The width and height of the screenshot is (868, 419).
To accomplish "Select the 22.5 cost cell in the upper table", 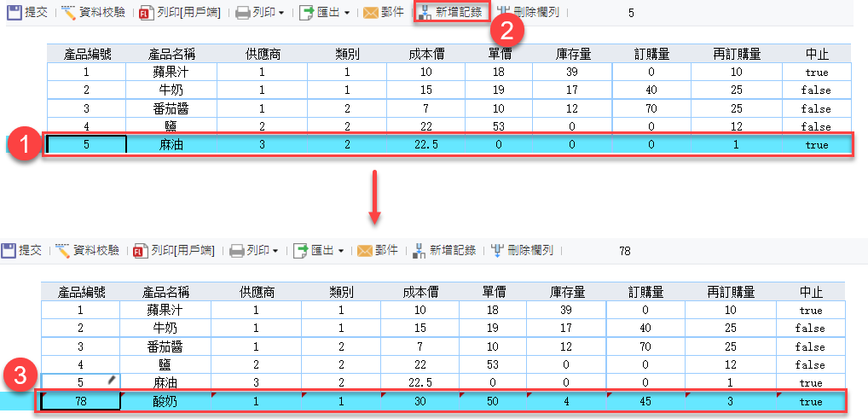I will click(425, 145).
